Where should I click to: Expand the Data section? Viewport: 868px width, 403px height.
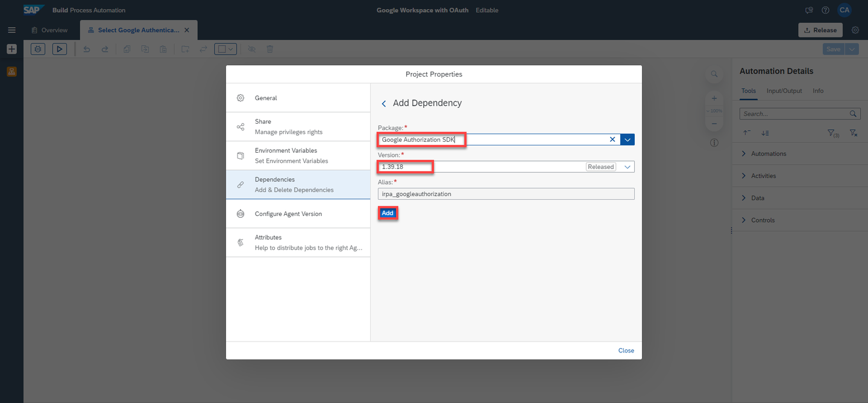point(800,198)
